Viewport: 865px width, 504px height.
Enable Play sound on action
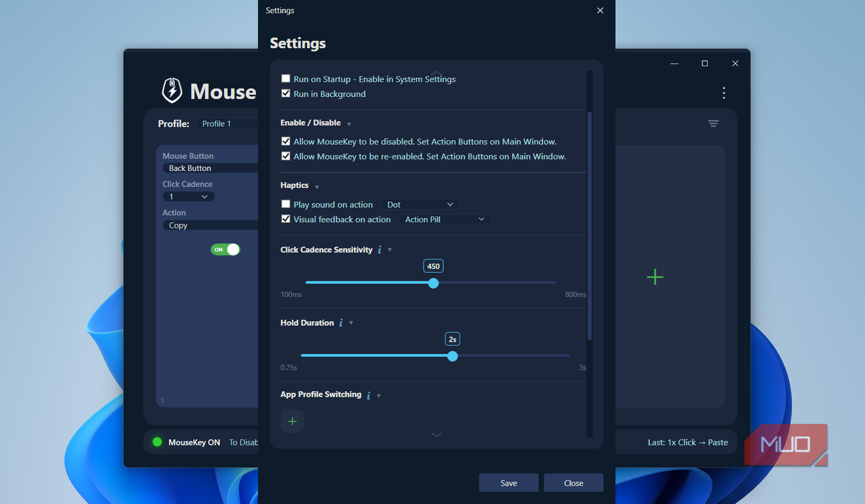coord(286,204)
